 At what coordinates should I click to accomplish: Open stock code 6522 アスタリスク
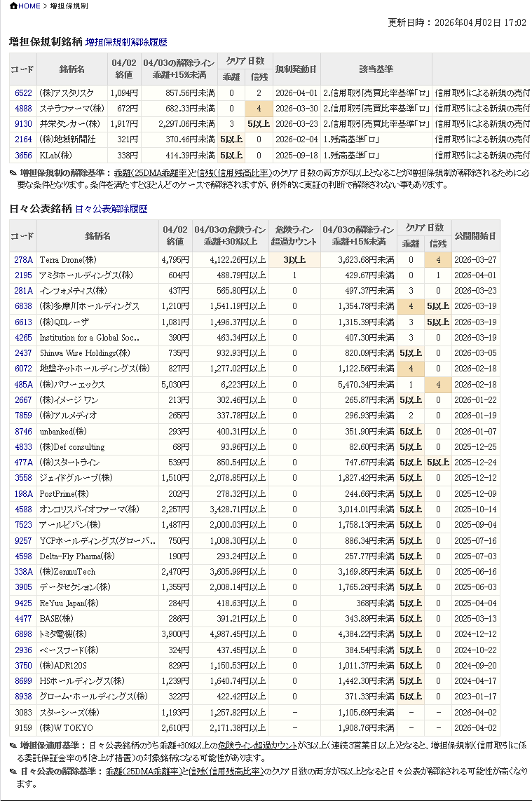[x=23, y=93]
